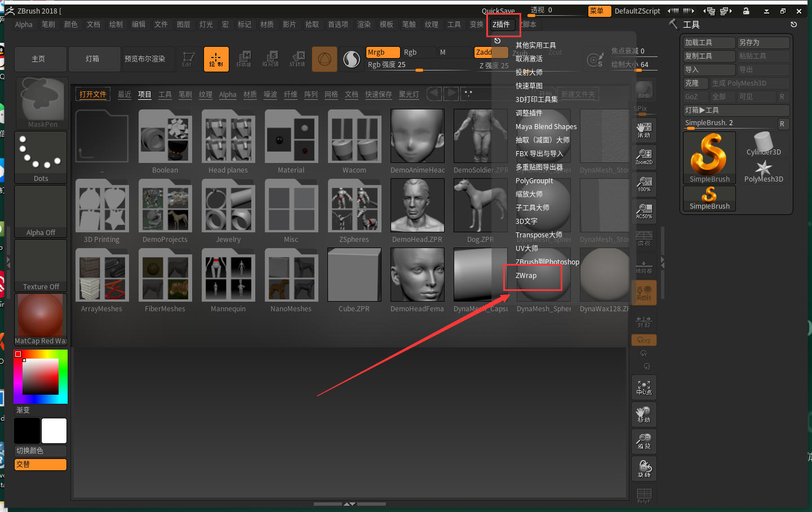Click the white secondary color swatch

point(54,431)
